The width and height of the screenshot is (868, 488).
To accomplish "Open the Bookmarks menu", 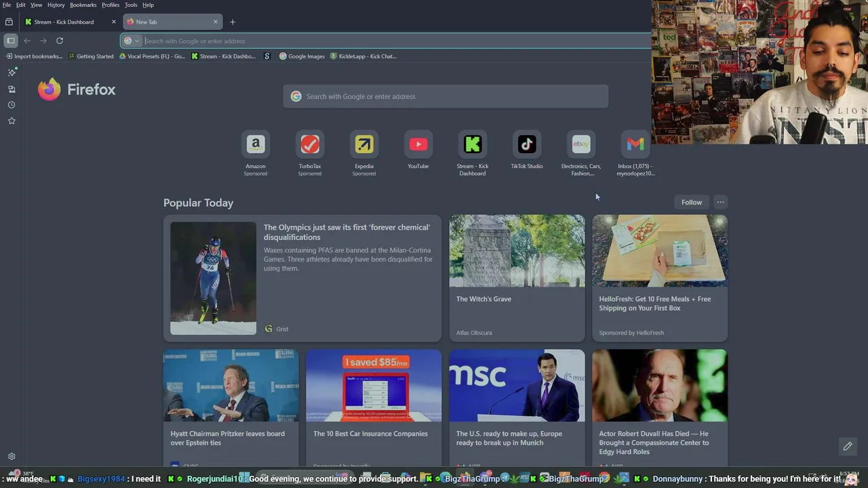I will [x=83, y=5].
